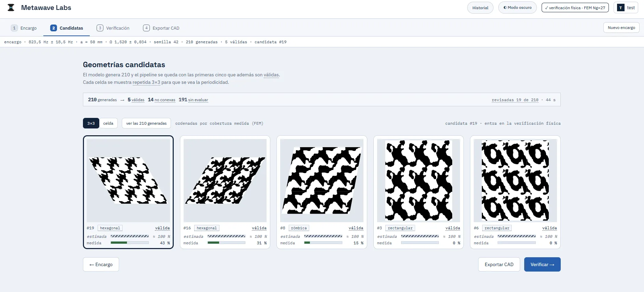Switch to Exportar CAD tab
The width and height of the screenshot is (644, 292).
161,28
